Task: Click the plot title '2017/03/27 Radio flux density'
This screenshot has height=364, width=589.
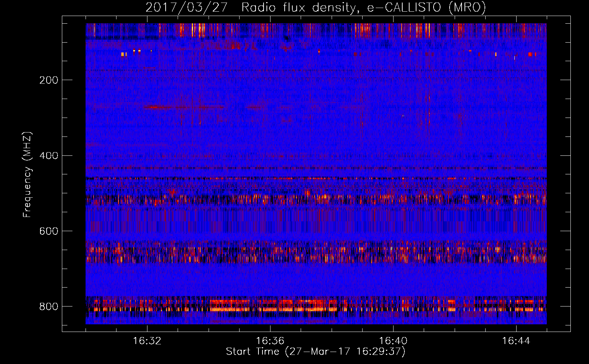Action: 250,7
